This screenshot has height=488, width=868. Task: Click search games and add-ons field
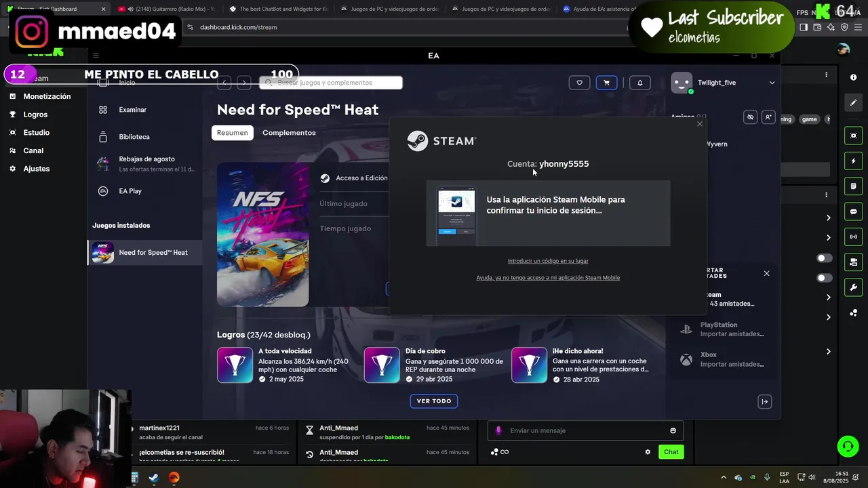click(x=331, y=83)
